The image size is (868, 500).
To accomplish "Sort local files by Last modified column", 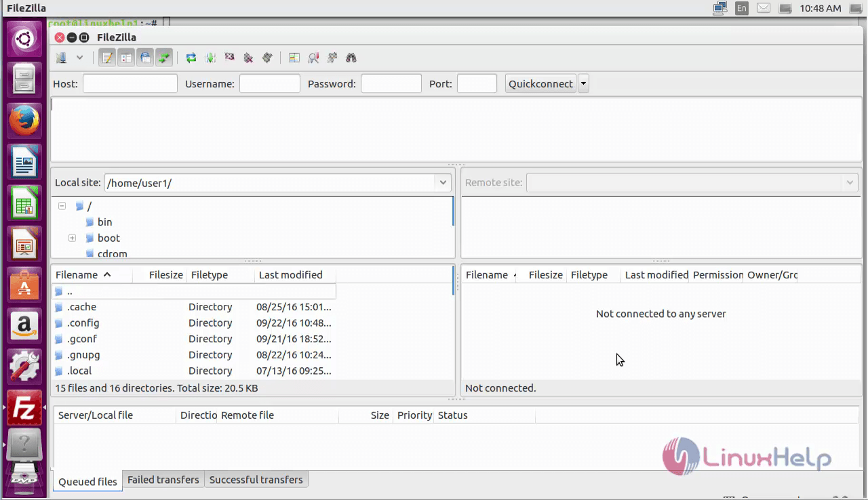I will click(x=295, y=275).
